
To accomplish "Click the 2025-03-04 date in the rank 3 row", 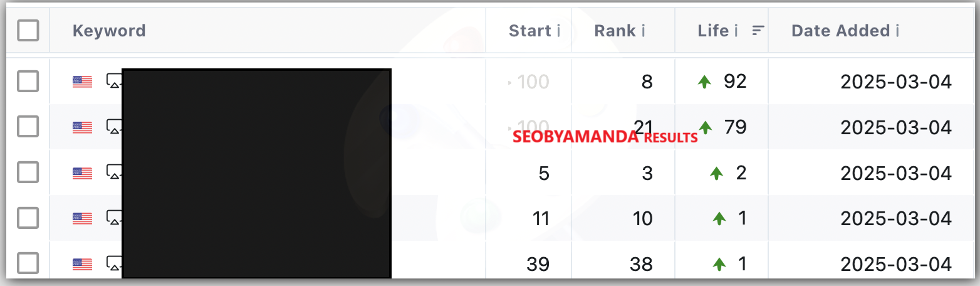I will [x=896, y=172].
